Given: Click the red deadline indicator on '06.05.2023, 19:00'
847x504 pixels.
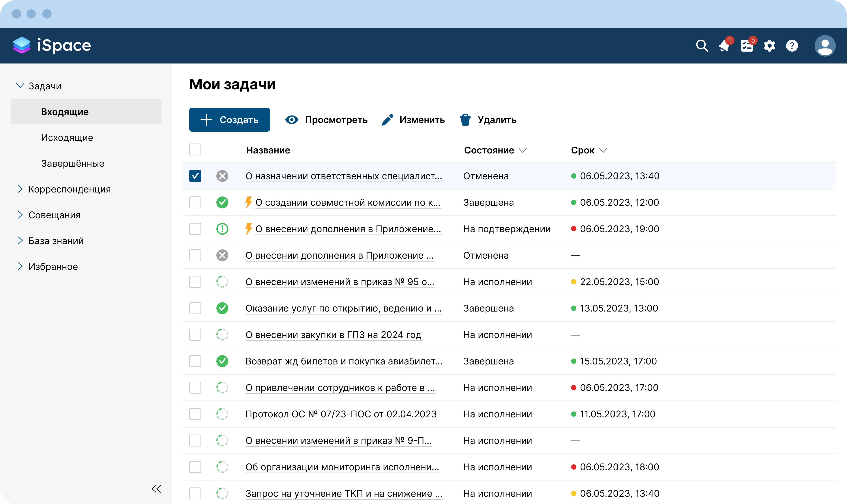Looking at the screenshot, I should point(573,229).
